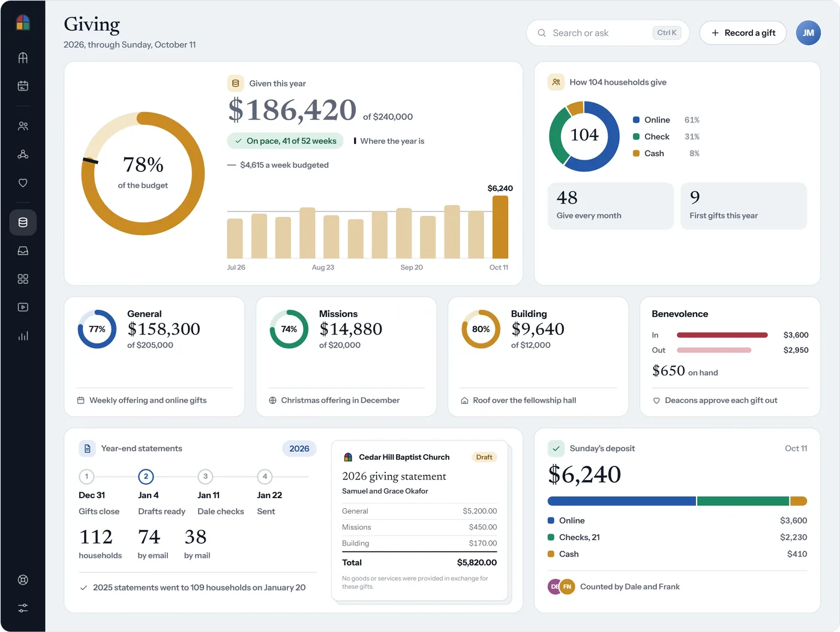Click the Sunday's deposit checkmark icon

pyautogui.click(x=556, y=448)
